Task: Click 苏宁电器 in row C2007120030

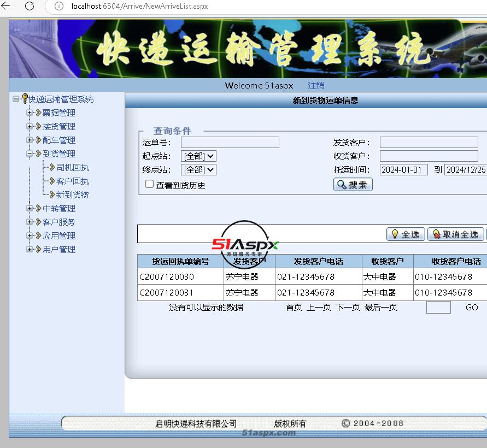Action: click(242, 276)
